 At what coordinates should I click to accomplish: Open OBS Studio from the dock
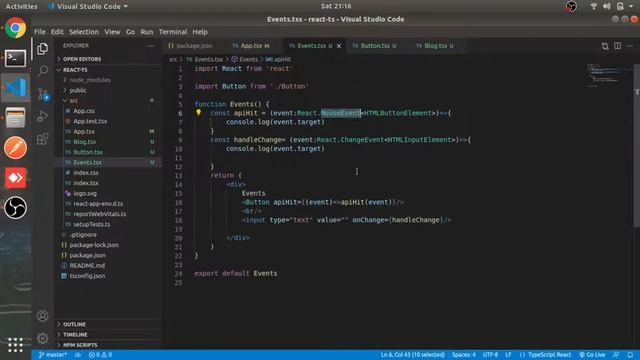coord(16,208)
